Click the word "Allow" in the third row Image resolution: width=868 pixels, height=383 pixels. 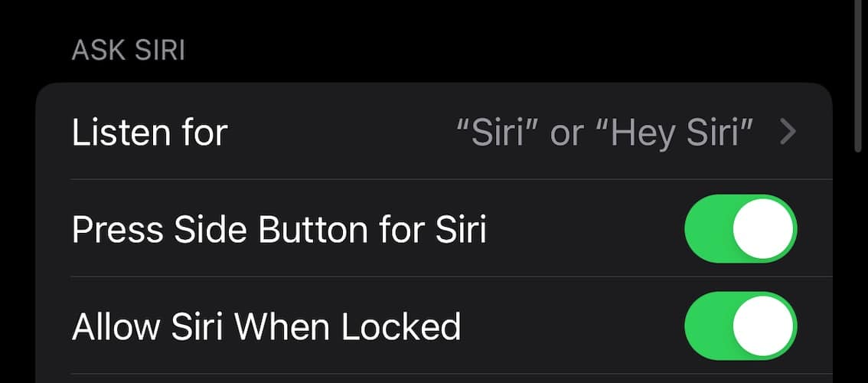coord(111,326)
